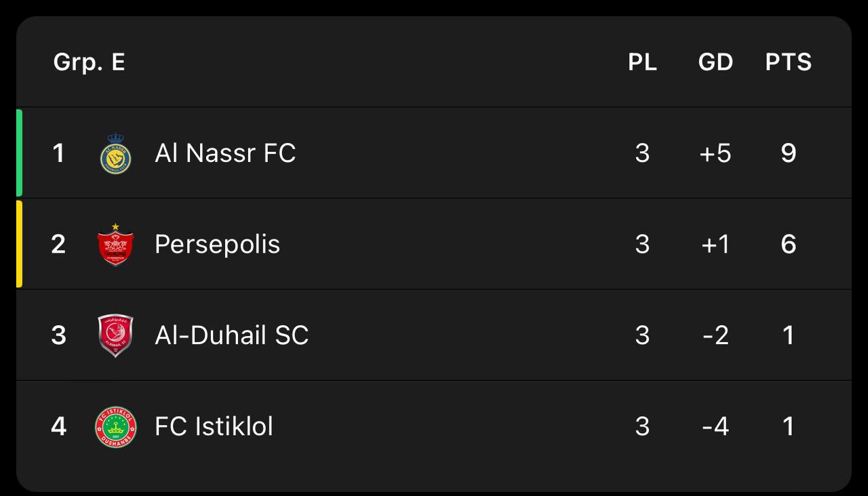The image size is (868, 496).
Task: Select the Al-Duhail SC team name
Action: [231, 335]
